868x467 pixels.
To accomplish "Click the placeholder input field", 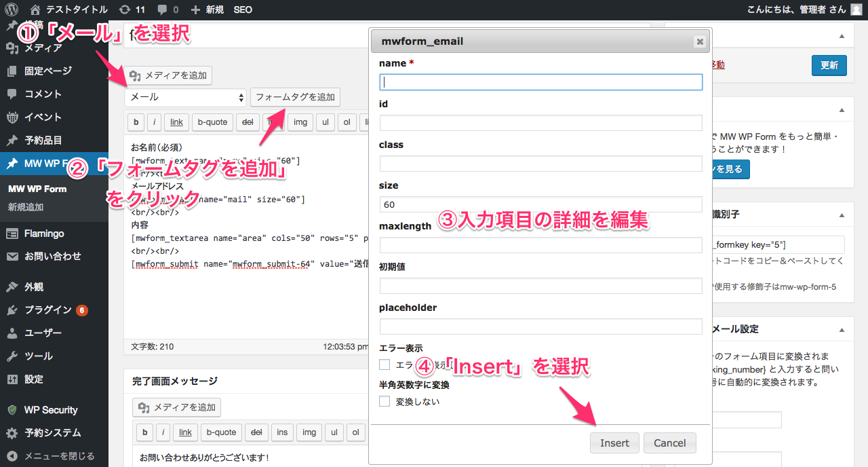I will coord(540,326).
